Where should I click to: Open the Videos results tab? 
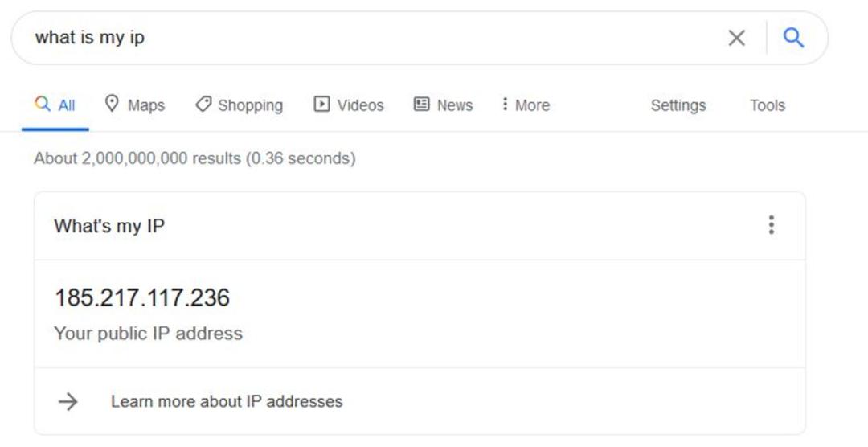point(349,105)
